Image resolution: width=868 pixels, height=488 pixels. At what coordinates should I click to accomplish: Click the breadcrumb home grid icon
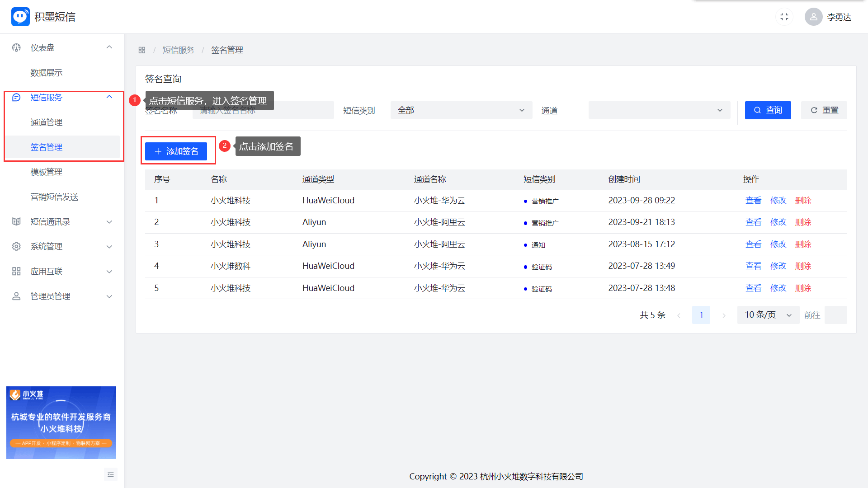142,50
